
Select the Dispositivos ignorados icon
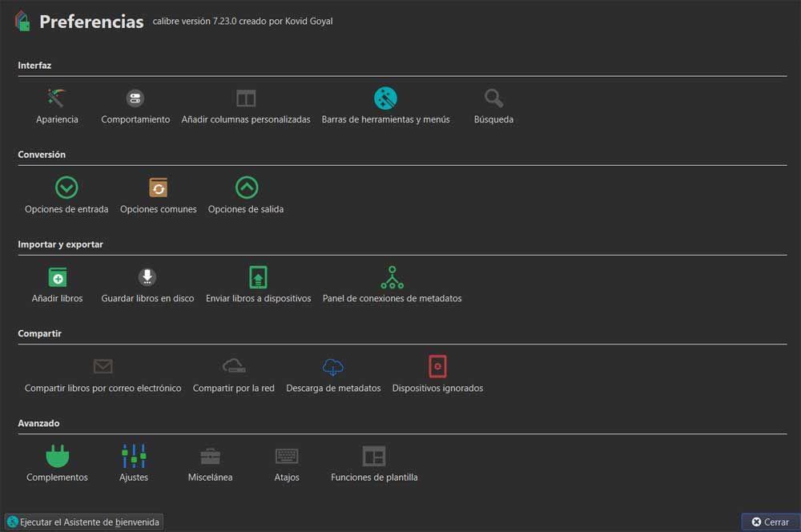pos(437,367)
